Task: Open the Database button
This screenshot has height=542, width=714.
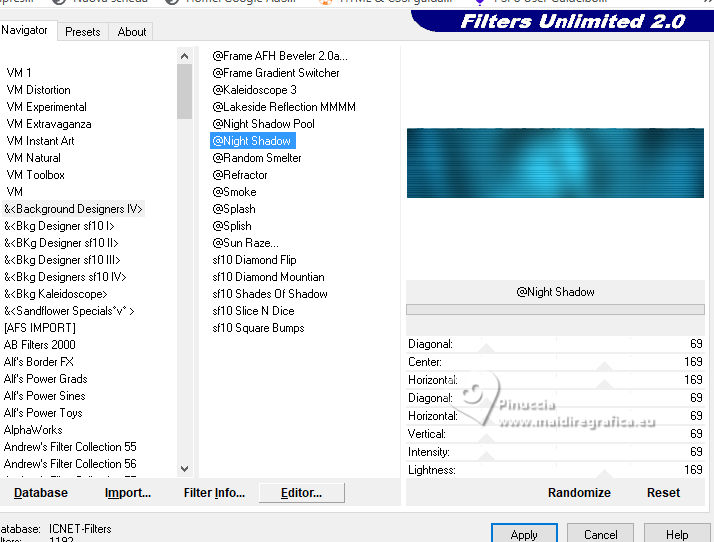Action: (41, 493)
